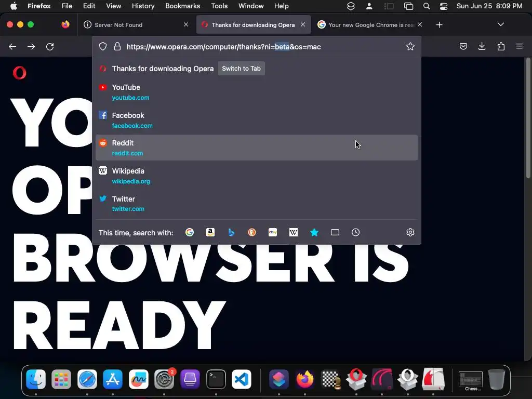
Task: Open a new tab with the plus button
Action: tap(440, 25)
